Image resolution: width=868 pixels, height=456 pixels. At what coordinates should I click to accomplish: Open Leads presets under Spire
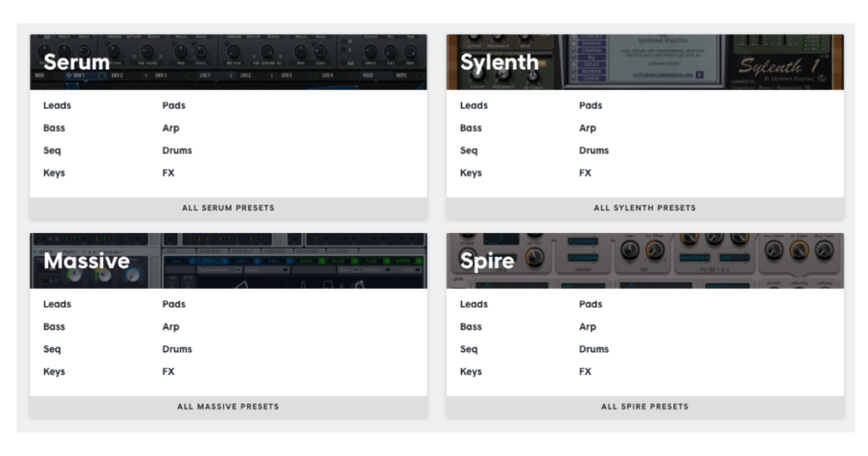click(x=474, y=303)
